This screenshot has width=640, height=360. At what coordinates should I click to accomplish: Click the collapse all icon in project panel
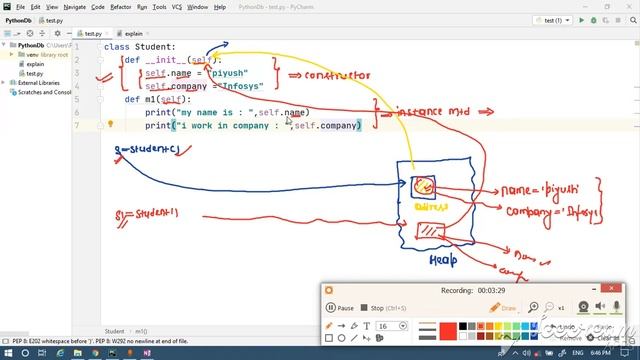(x=42, y=33)
